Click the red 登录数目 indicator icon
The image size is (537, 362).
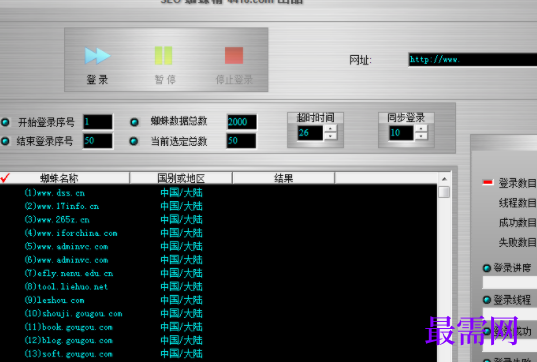(488, 183)
